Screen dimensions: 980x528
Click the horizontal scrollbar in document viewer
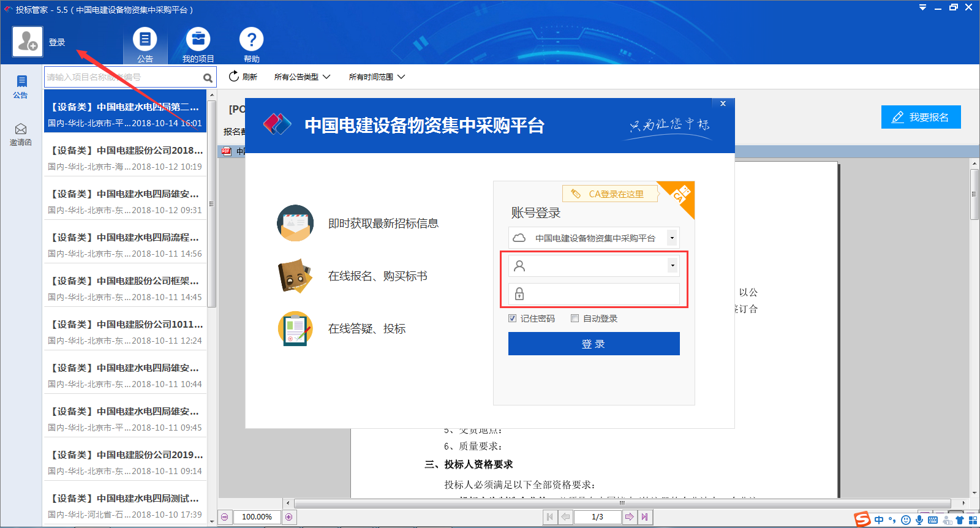622,503
